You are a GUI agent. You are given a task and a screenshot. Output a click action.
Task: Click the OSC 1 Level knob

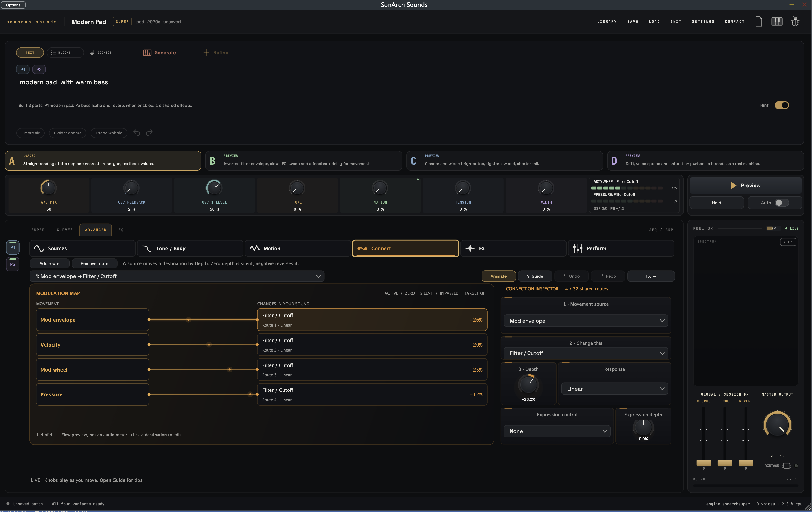pyautogui.click(x=214, y=188)
